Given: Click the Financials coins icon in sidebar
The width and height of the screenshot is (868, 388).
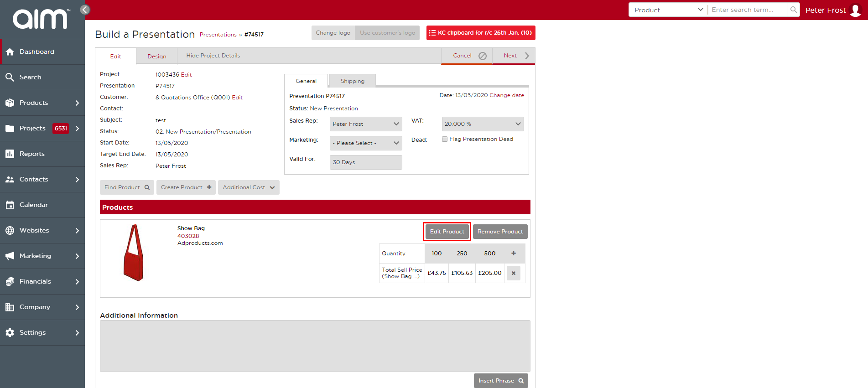Looking at the screenshot, I should pos(10,282).
